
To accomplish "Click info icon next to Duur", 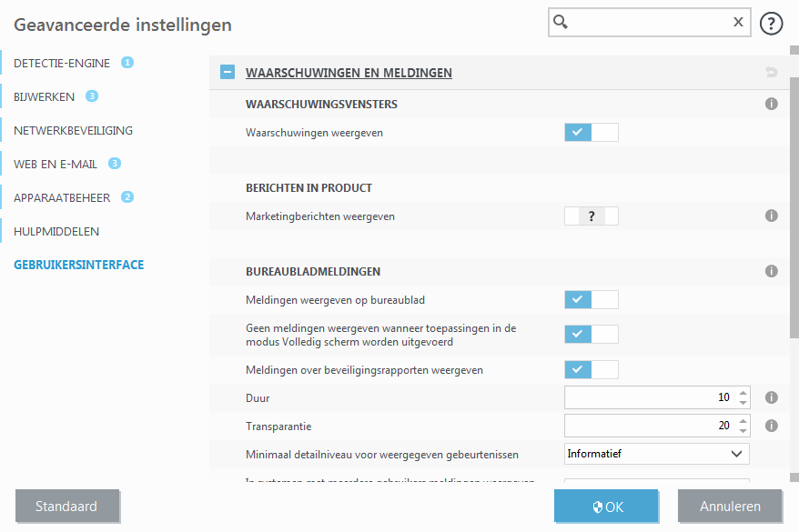I will (771, 397).
